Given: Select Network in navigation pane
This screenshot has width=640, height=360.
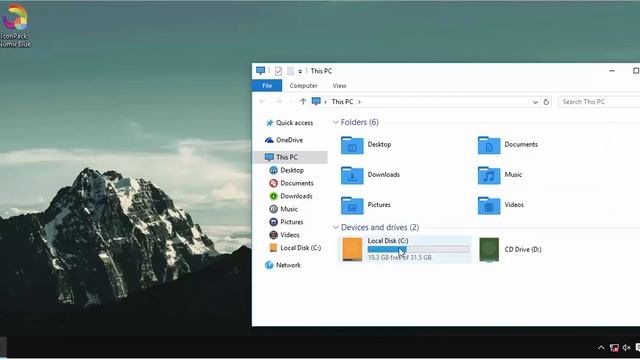Looking at the screenshot, I should pyautogui.click(x=283, y=265).
